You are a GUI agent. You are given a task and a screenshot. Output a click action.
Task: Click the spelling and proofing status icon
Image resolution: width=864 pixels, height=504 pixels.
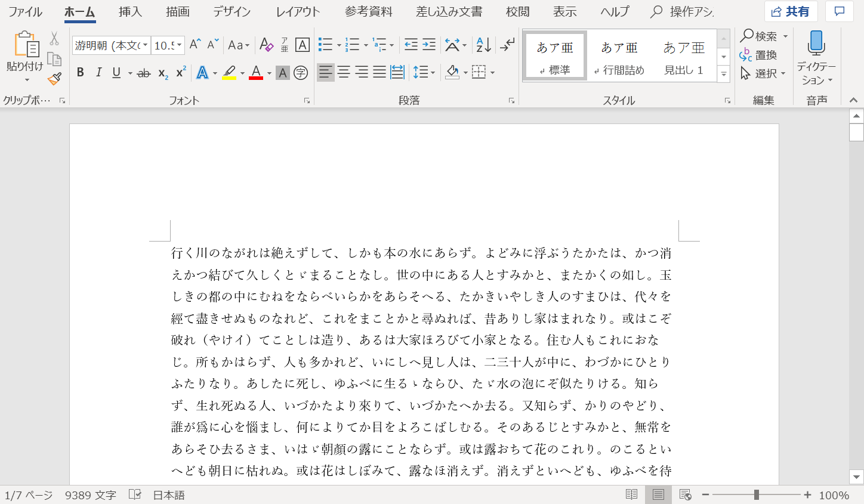click(x=135, y=494)
